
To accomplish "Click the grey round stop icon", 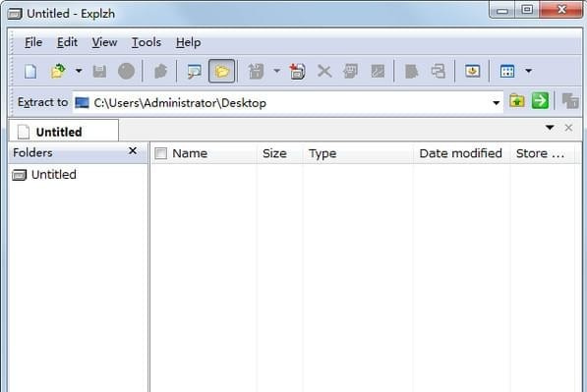I will coord(126,71).
